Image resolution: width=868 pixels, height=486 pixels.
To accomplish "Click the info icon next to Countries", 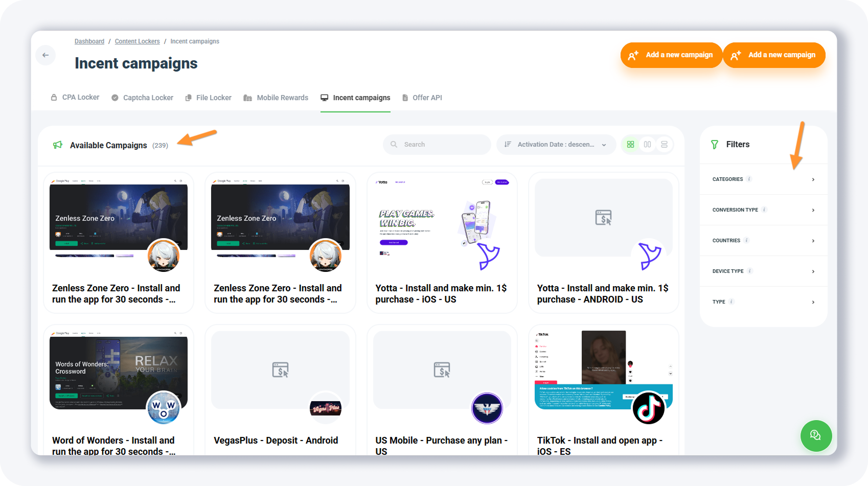I will point(746,241).
